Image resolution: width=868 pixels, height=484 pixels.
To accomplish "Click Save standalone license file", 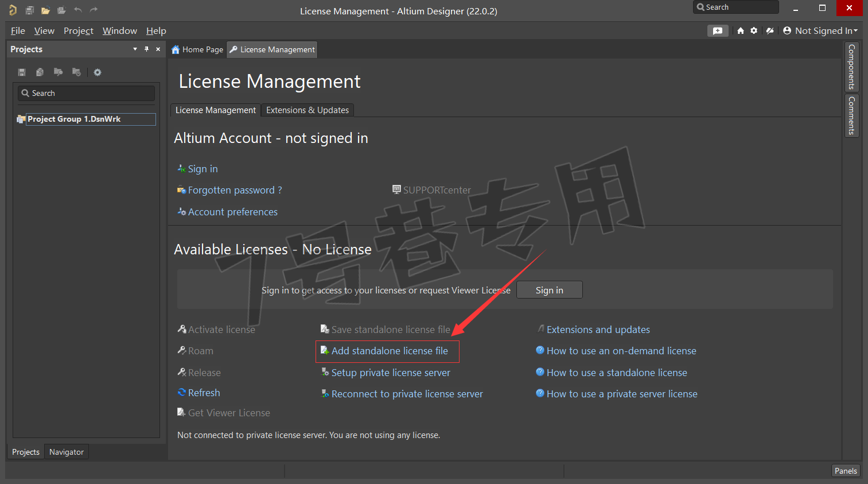I will pos(391,330).
